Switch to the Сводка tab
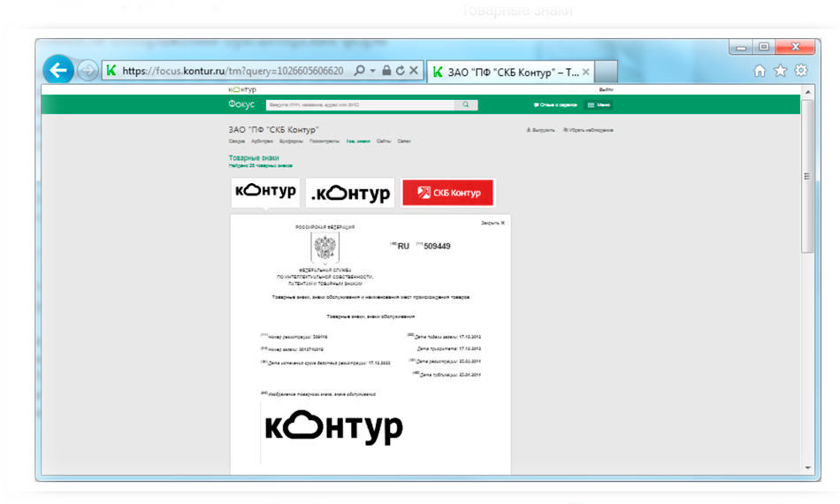This screenshot has width=840, height=504. [x=237, y=141]
